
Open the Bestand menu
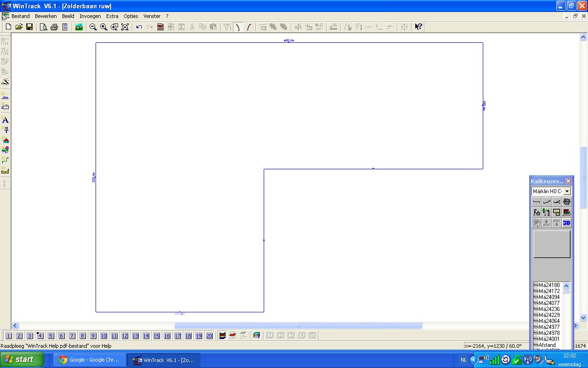tap(21, 16)
